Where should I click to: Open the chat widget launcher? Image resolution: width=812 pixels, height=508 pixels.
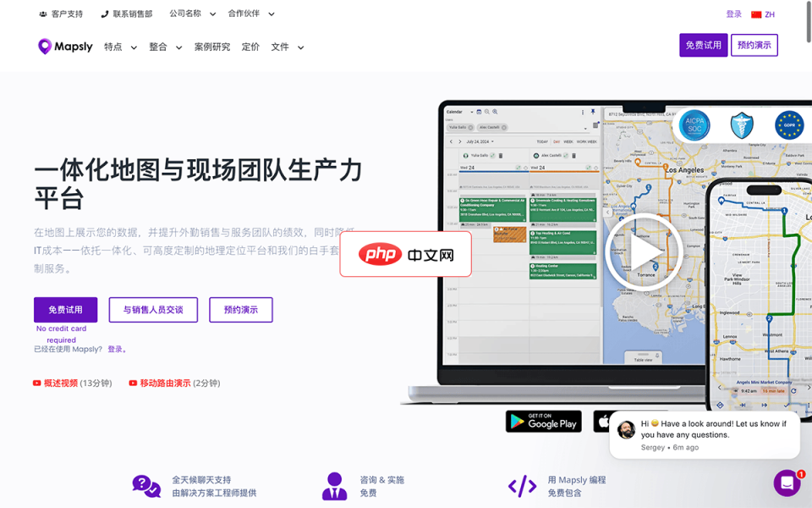tap(787, 483)
